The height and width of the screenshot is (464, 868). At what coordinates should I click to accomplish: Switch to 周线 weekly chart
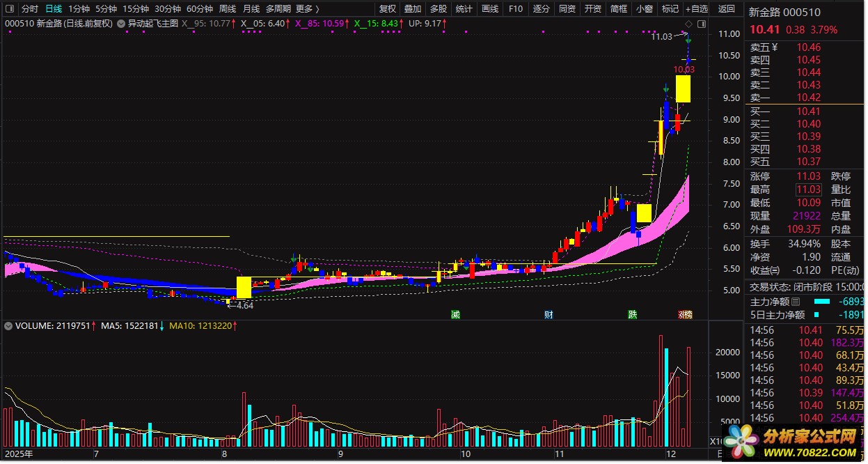coord(228,9)
